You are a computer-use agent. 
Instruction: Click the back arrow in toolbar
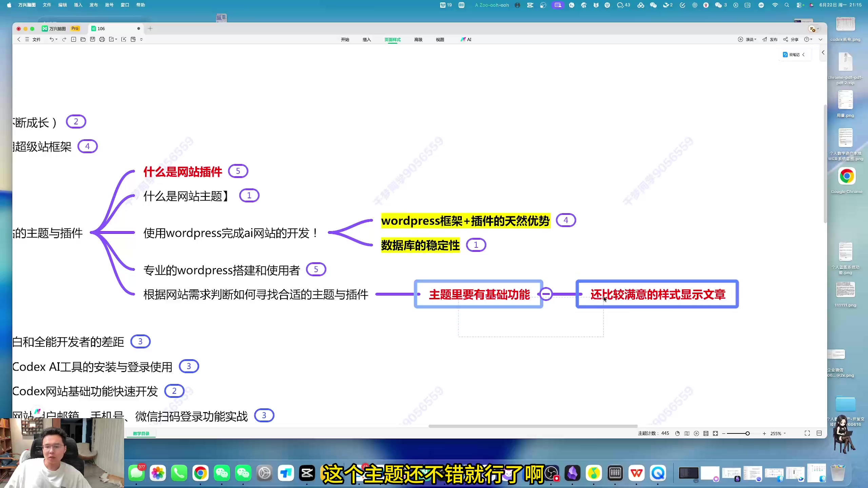click(x=19, y=39)
